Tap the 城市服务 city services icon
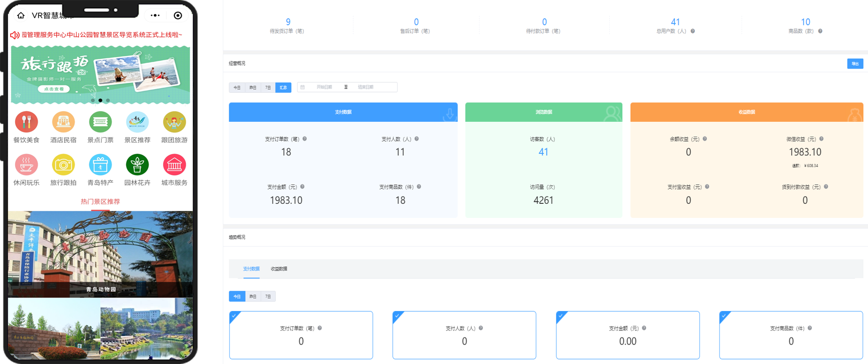This screenshot has width=868, height=364. (x=174, y=165)
